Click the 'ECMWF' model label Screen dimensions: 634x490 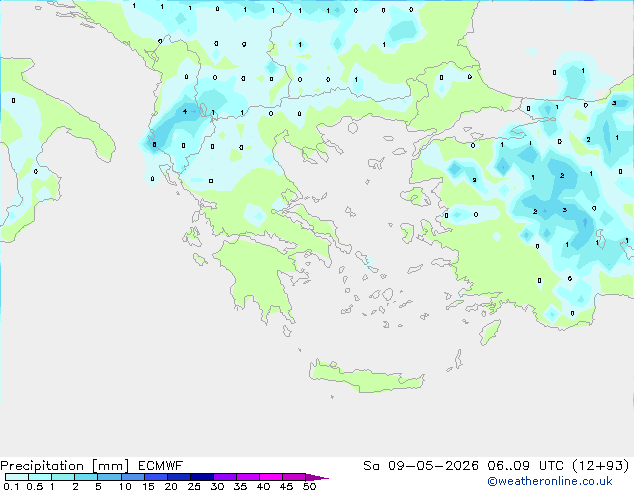pos(161,466)
